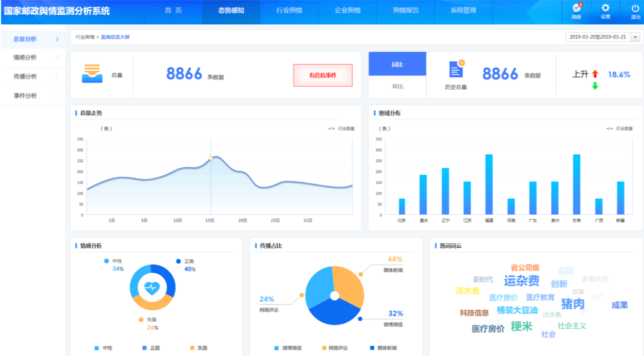Select the 环比 comparison option
Screen dimensions: 644x356
(x=397, y=86)
